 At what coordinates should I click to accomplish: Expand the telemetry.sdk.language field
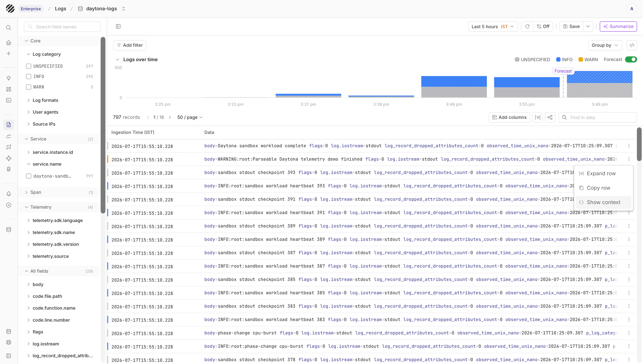(x=29, y=220)
